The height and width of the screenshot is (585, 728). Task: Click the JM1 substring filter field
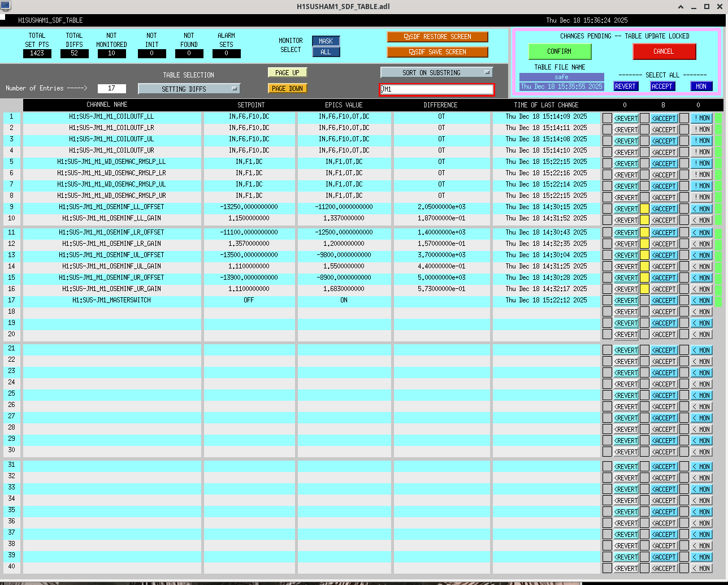(436, 89)
